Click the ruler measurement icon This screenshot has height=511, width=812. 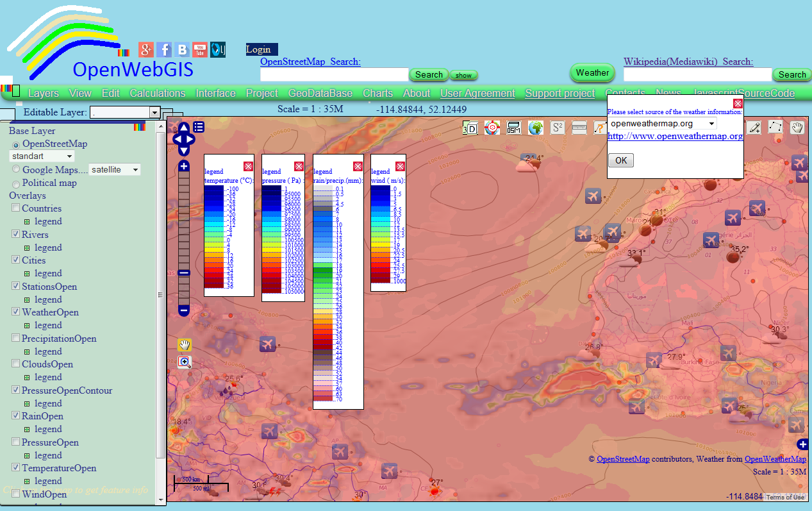(578, 128)
